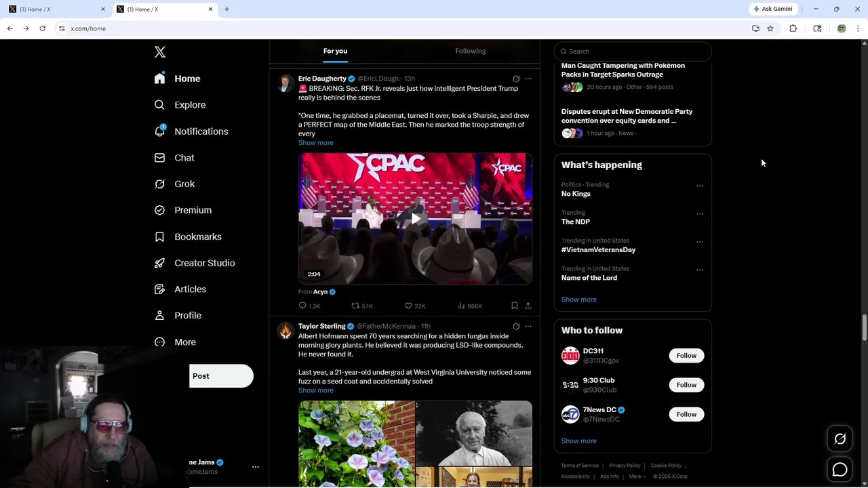868x488 pixels.
Task: Like the Eric Daugherty post
Action: tap(415, 306)
